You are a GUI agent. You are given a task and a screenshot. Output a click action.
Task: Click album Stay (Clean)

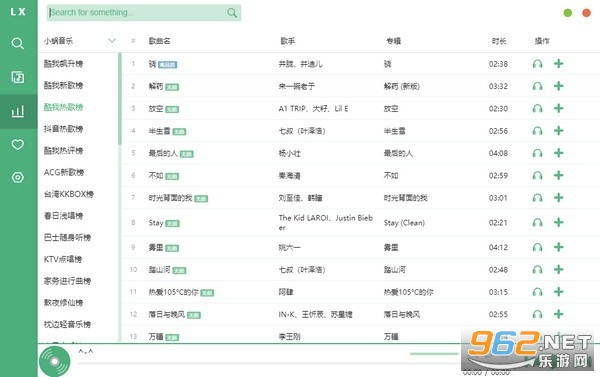(x=404, y=223)
